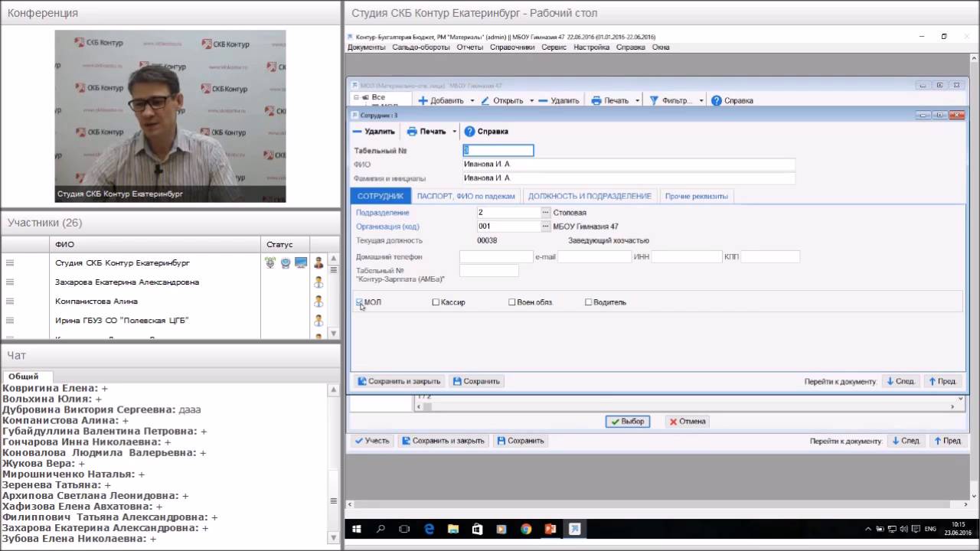Enable the Кассир checkbox
The image size is (980, 551).
coord(436,302)
